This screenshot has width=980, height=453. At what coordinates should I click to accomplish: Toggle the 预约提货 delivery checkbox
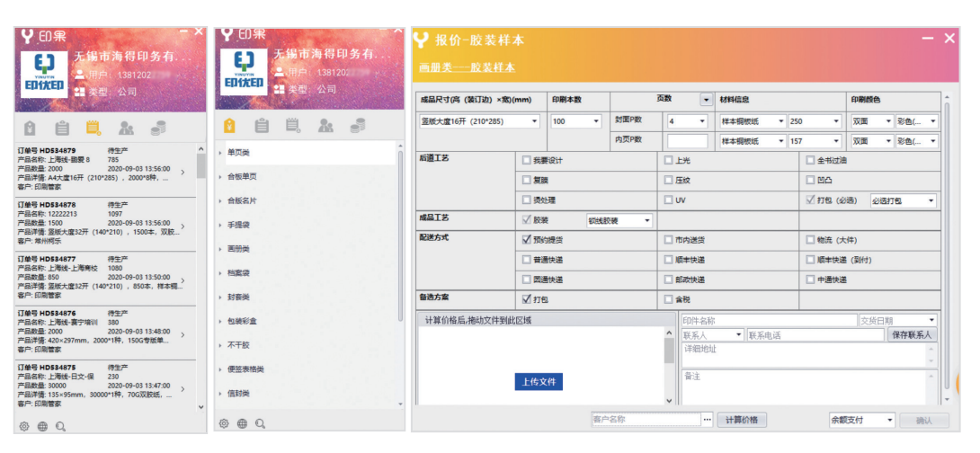click(x=526, y=240)
